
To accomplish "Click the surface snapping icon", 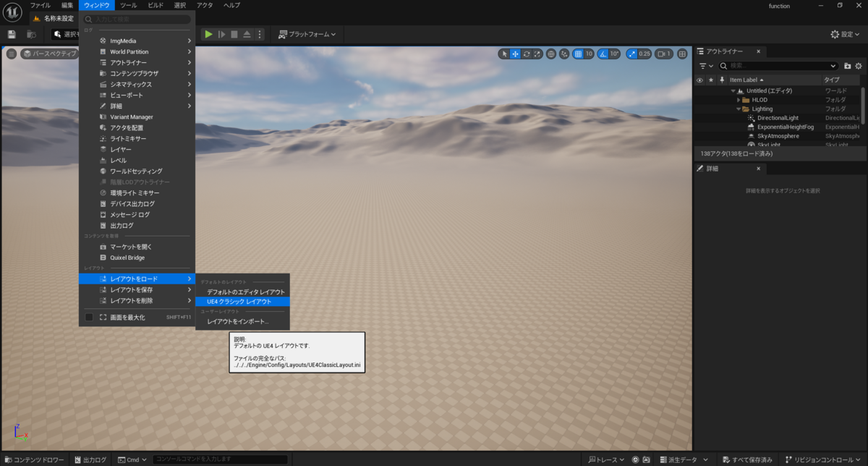I will tap(564, 54).
